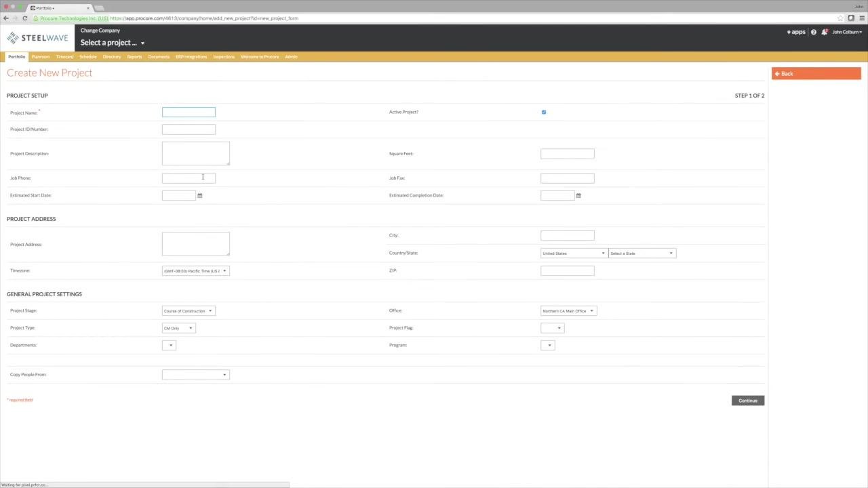Image resolution: width=868 pixels, height=488 pixels.
Task: Open the Chrome hamburger menu
Action: (861, 18)
